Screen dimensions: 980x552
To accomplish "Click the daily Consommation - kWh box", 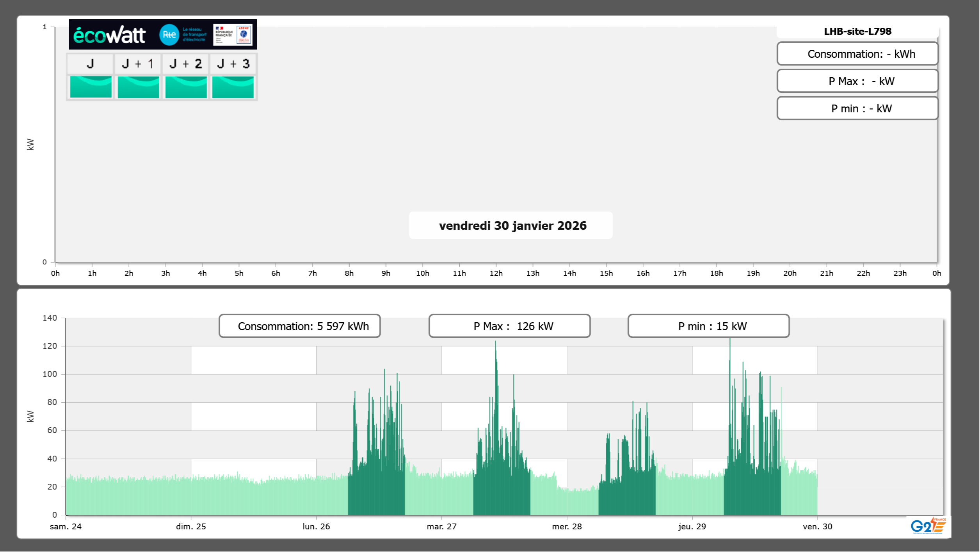I will pos(857,54).
